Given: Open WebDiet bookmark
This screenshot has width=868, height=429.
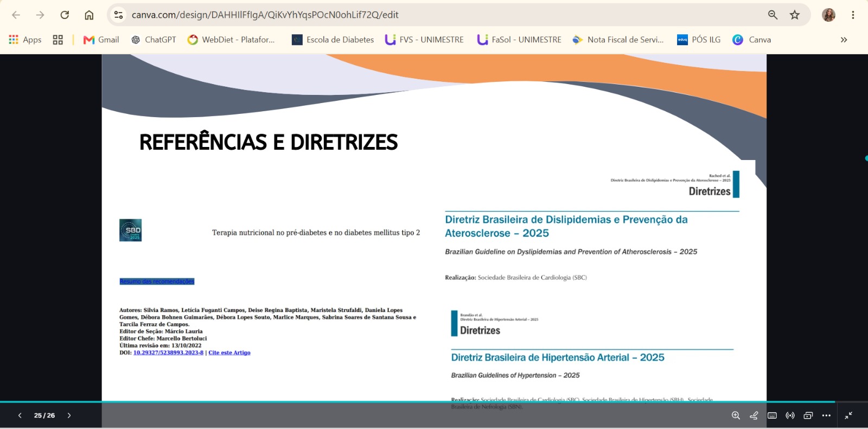Looking at the screenshot, I should pos(232,40).
